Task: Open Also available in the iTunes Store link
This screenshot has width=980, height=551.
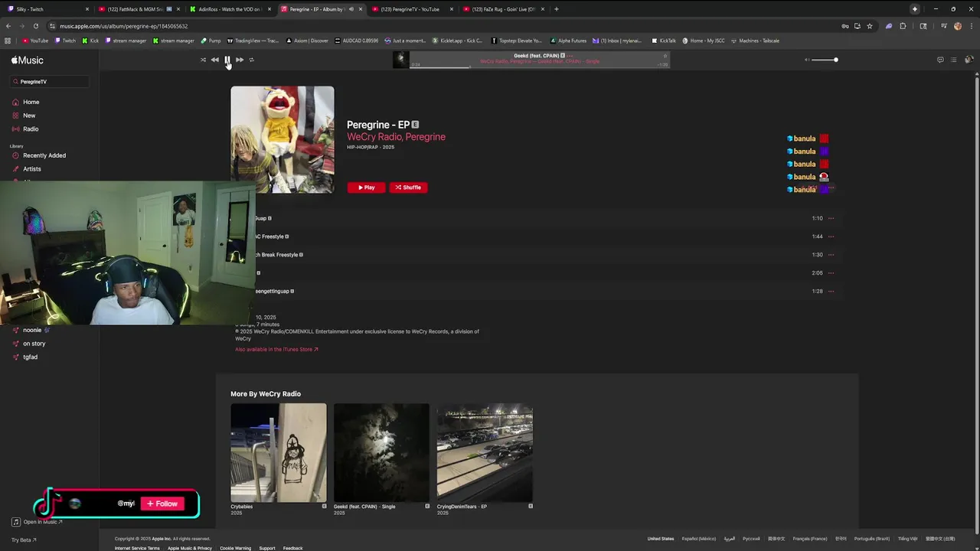Action: [x=276, y=350]
